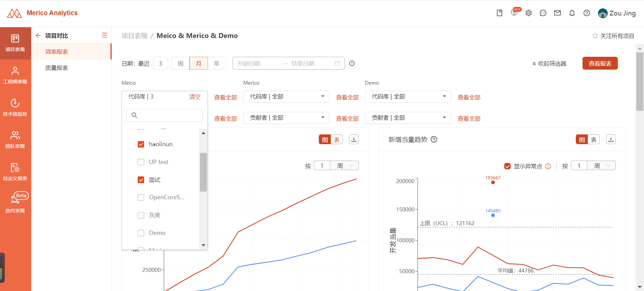Click 清空 to clear selected repositories
The width and height of the screenshot is (644, 291).
click(x=195, y=97)
